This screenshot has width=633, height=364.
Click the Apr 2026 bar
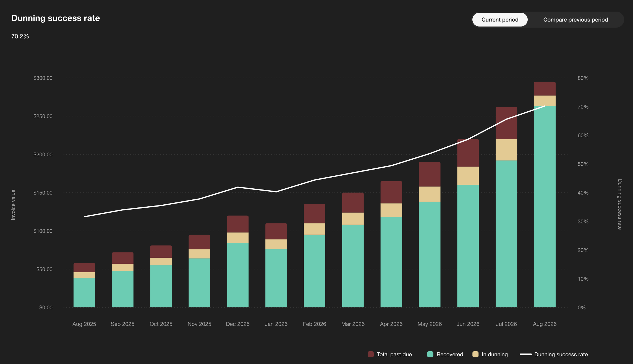point(391,244)
